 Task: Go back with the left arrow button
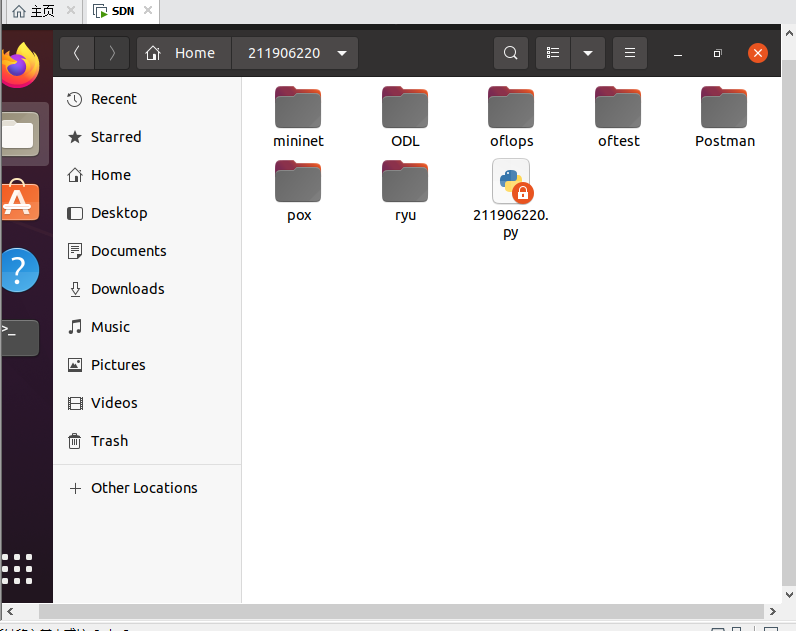pos(77,53)
